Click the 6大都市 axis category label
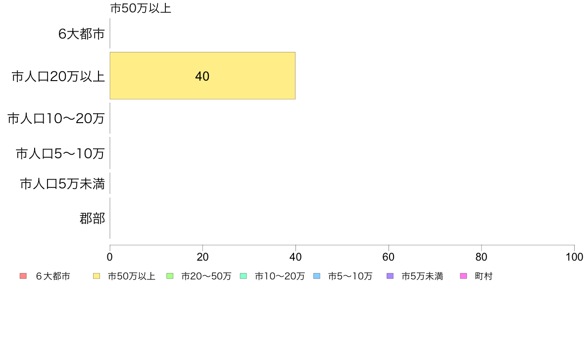The image size is (588, 364). (81, 34)
